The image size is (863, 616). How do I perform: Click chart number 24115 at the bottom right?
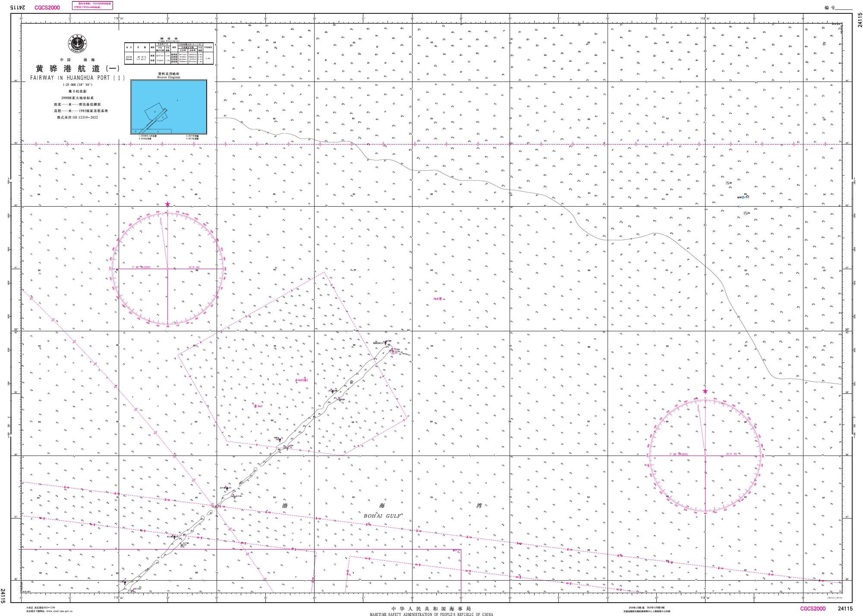[845, 609]
